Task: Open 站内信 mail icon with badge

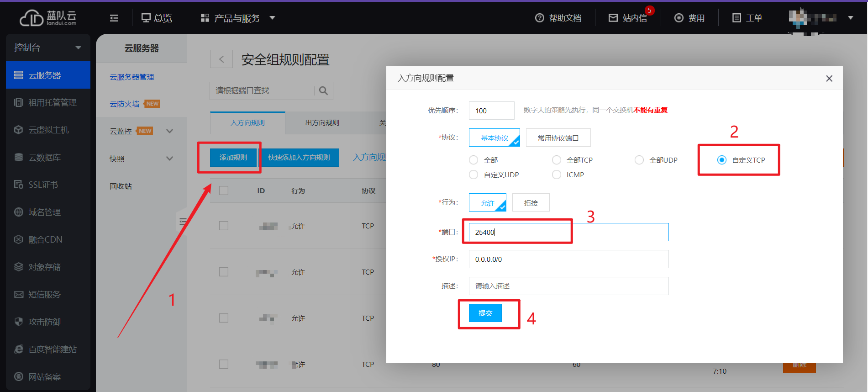Action: (613, 18)
